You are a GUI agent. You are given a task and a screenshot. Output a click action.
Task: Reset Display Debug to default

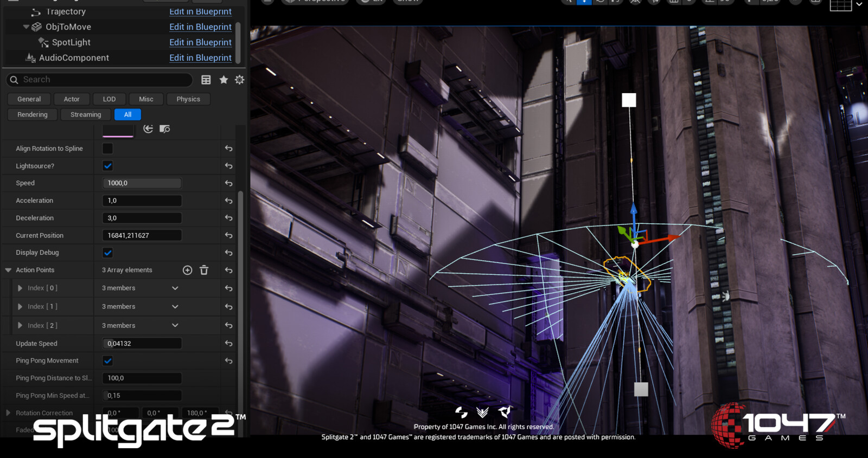point(229,253)
